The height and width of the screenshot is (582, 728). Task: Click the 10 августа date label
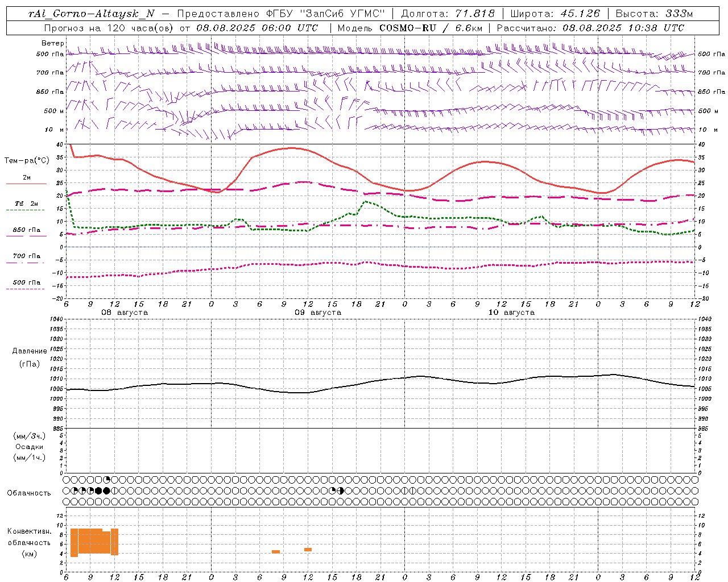[x=511, y=313]
